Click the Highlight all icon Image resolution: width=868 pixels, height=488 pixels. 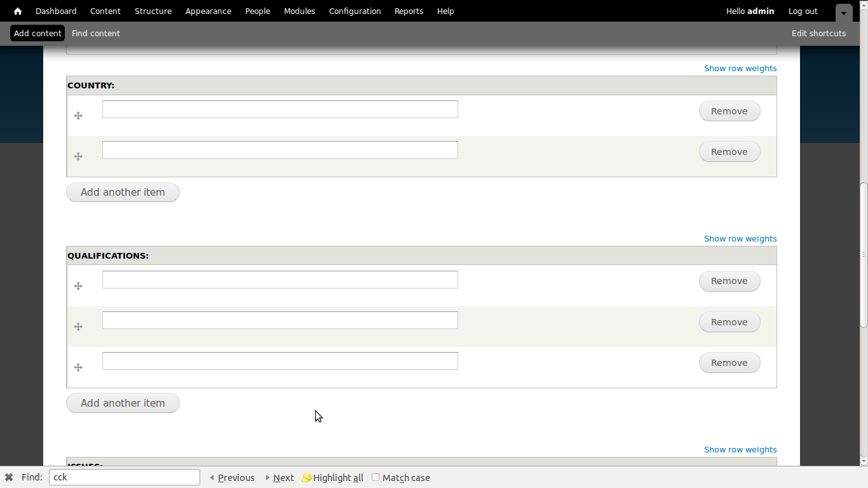coord(307,477)
